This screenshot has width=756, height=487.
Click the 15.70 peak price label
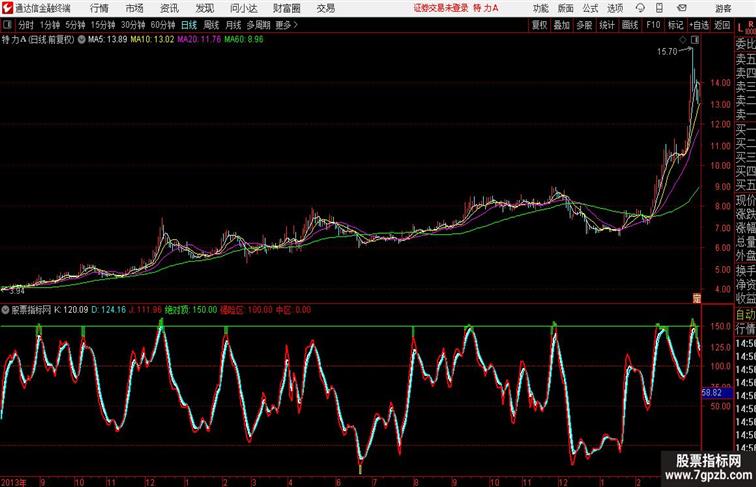(667, 52)
